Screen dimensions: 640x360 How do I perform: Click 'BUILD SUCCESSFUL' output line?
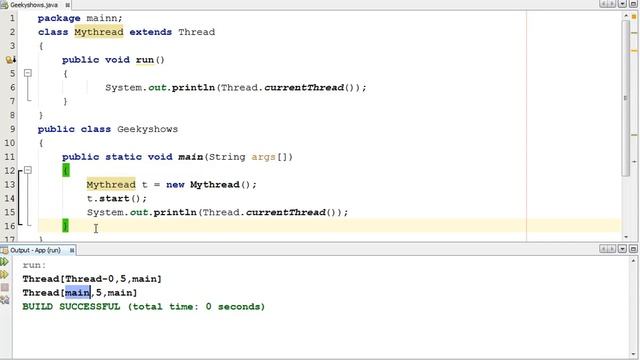click(144, 307)
